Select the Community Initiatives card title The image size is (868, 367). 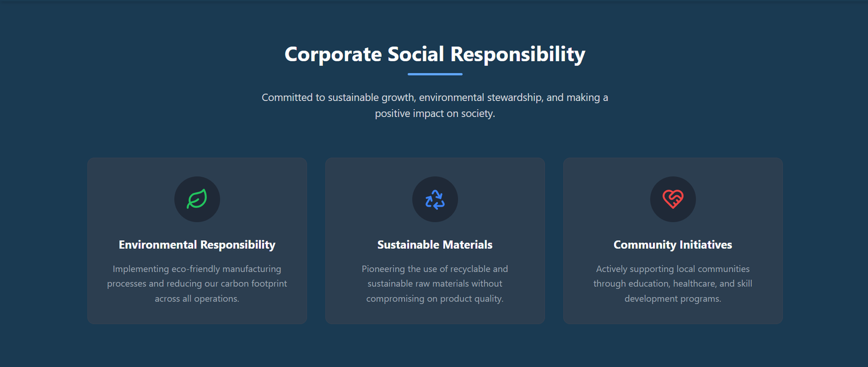coord(673,245)
